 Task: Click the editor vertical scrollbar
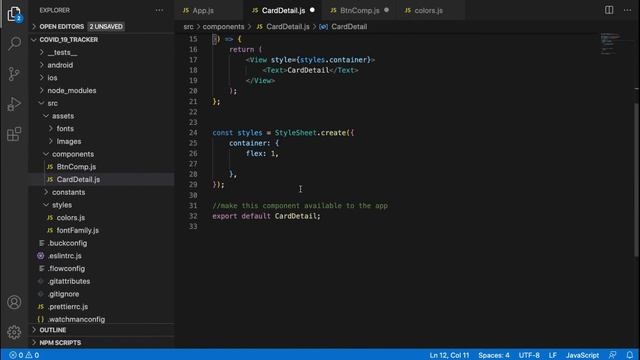coord(636,180)
